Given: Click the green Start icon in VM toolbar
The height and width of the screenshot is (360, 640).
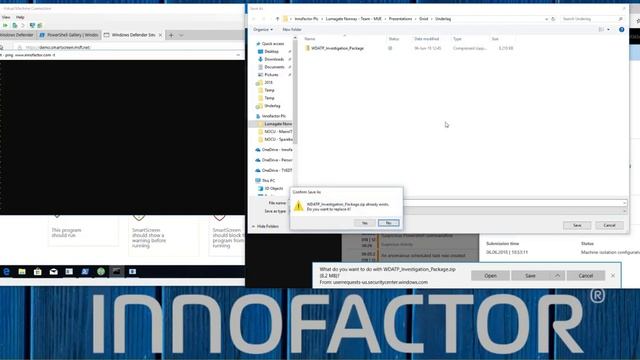Looking at the screenshot, I should [5, 25].
